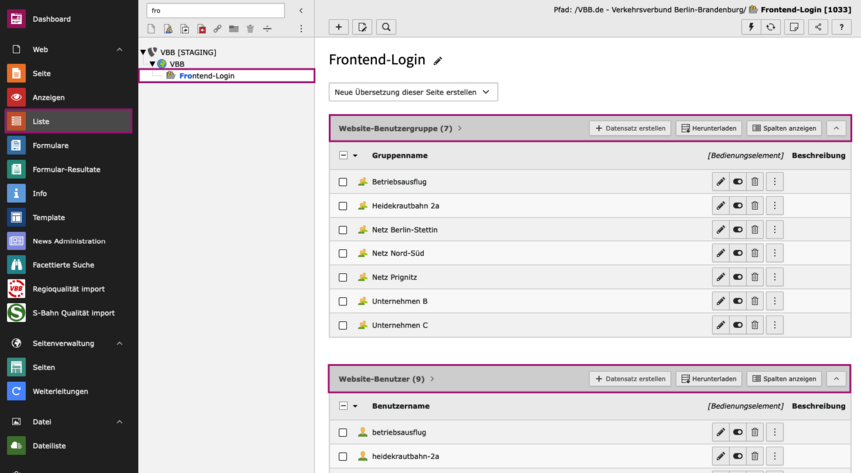This screenshot has width=861, height=473.
Task: Toggle visibility of betriebsausflug user
Action: (x=737, y=432)
